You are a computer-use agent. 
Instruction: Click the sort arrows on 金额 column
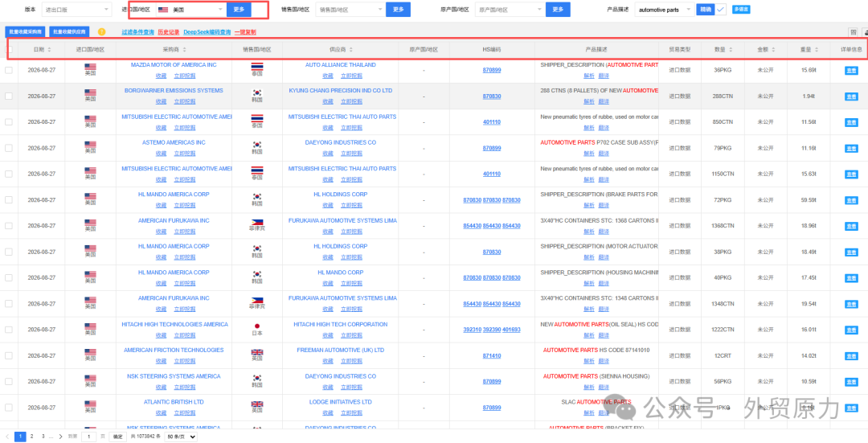774,50
